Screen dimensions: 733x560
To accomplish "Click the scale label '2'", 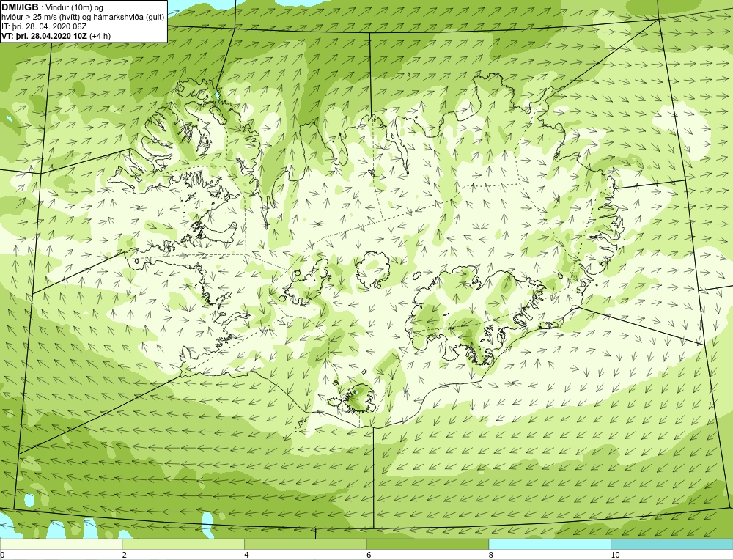I will [x=125, y=555].
